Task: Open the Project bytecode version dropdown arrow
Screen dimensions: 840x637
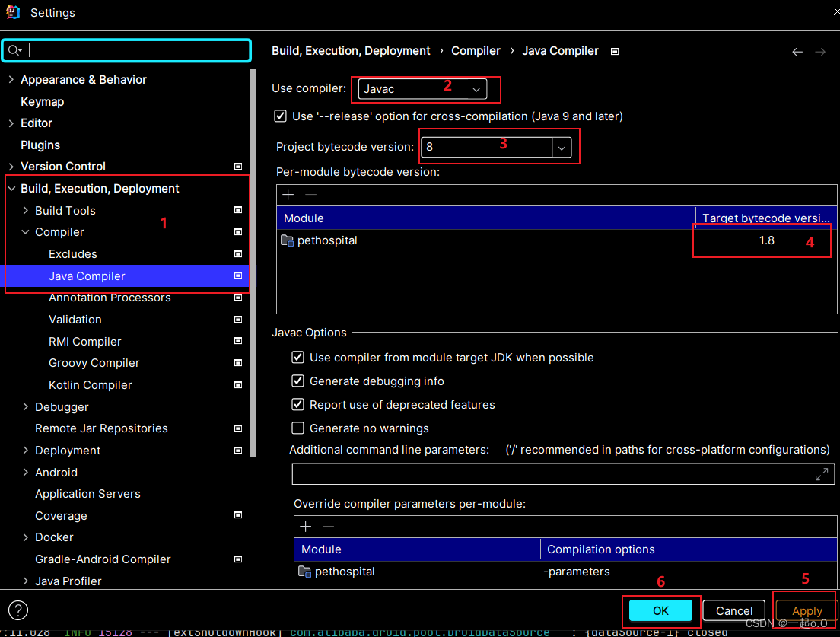Action: pos(562,148)
